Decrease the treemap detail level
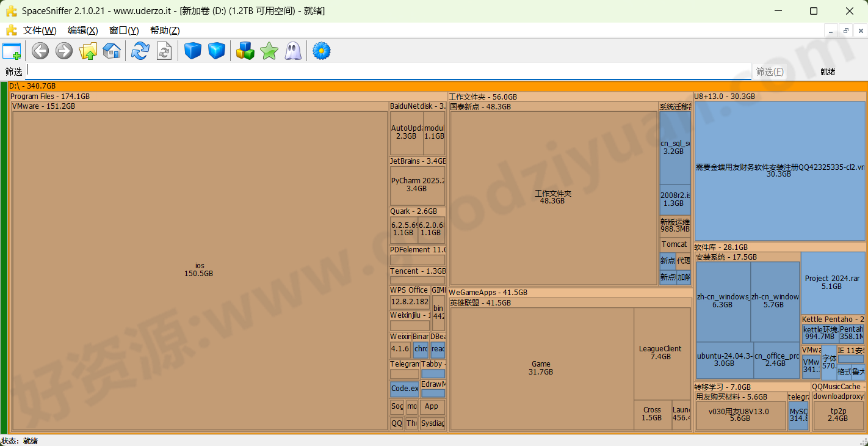 (192, 51)
